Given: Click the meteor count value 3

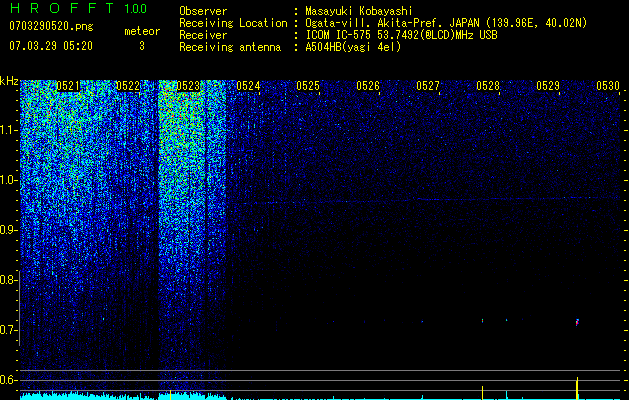Looking at the screenshot, I should tap(142, 46).
